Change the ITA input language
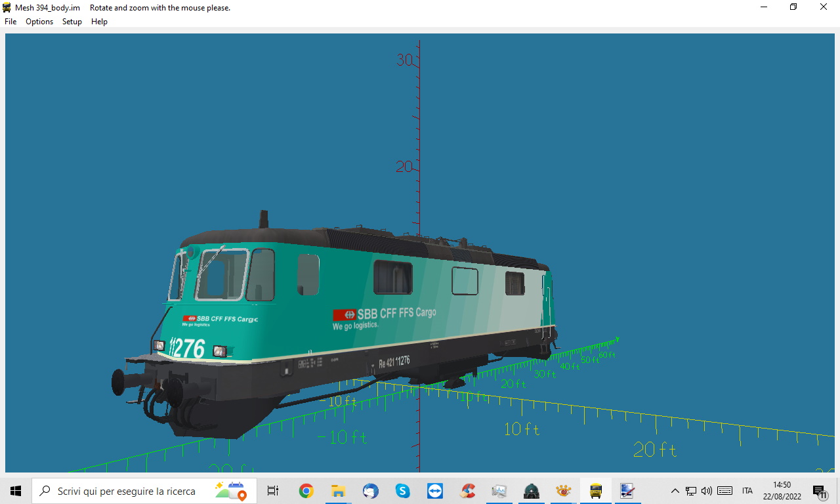The width and height of the screenshot is (840, 504). pyautogui.click(x=747, y=491)
